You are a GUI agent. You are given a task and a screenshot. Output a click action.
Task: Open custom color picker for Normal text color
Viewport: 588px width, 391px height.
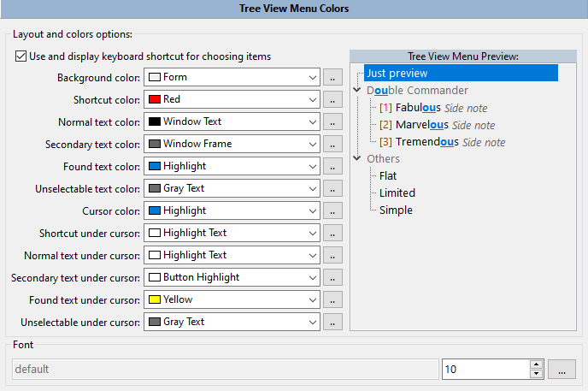point(332,121)
